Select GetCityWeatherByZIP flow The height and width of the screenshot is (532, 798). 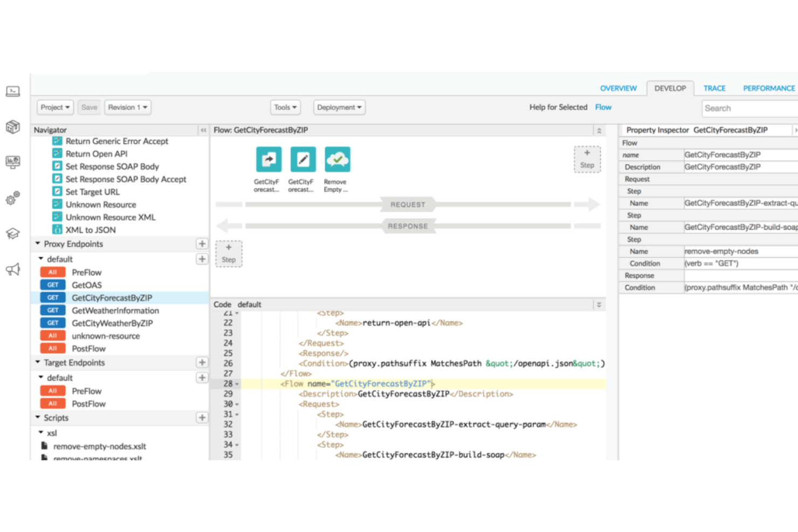[112, 323]
